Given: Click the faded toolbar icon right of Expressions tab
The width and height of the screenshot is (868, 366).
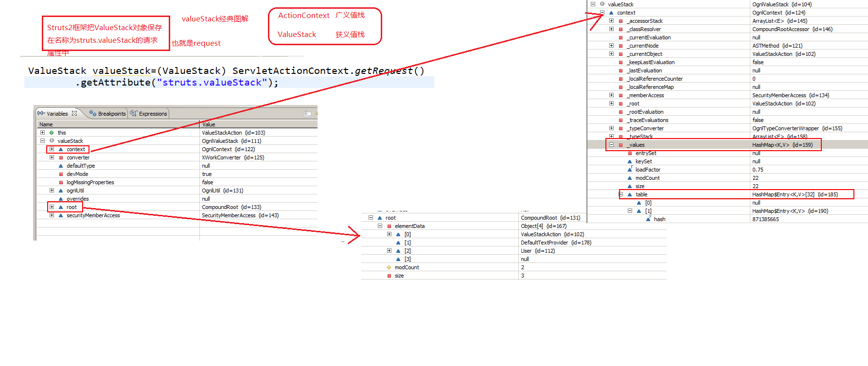Looking at the screenshot, I should (x=307, y=113).
